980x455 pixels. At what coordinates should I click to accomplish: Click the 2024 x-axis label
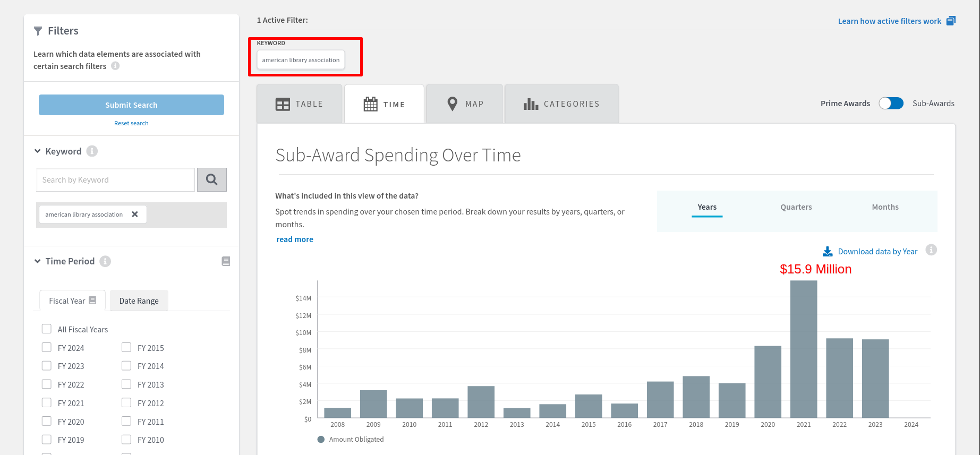pyautogui.click(x=911, y=425)
